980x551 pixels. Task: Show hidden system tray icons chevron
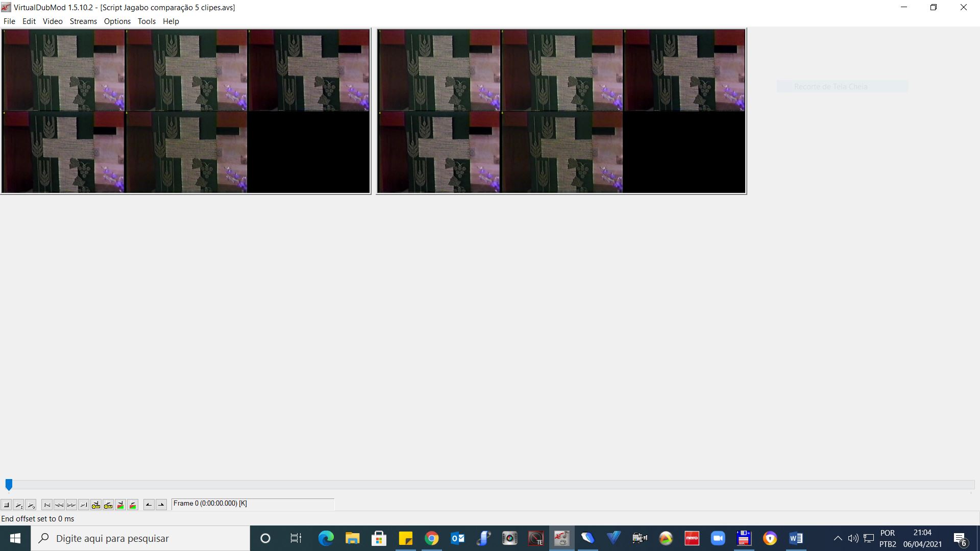(838, 538)
